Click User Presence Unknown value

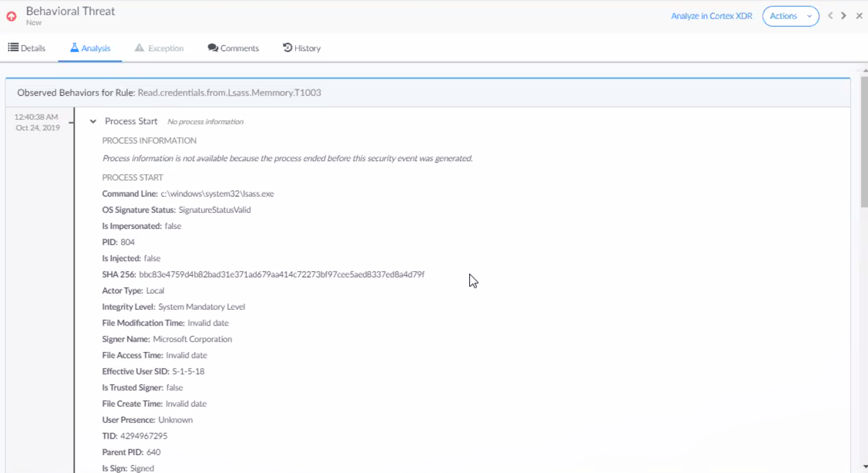point(175,420)
